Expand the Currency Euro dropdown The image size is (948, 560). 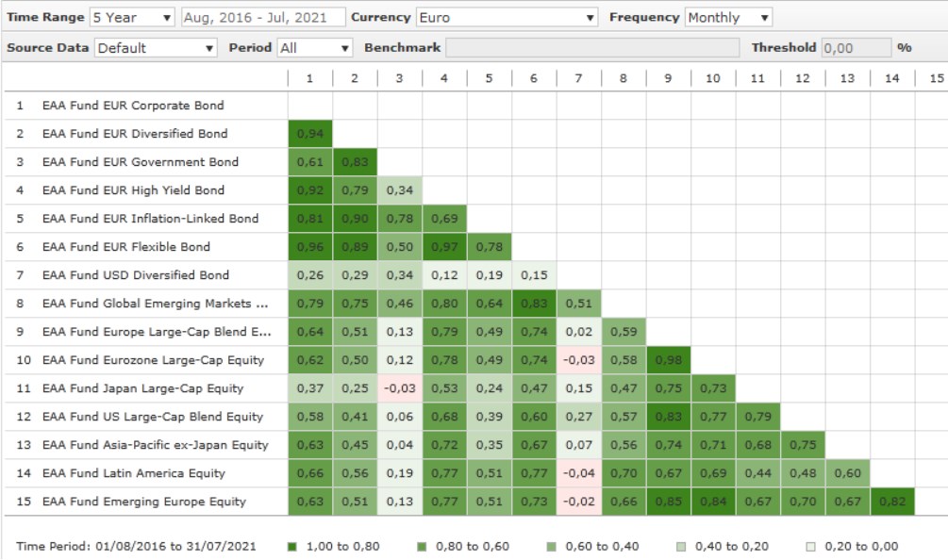click(x=507, y=17)
